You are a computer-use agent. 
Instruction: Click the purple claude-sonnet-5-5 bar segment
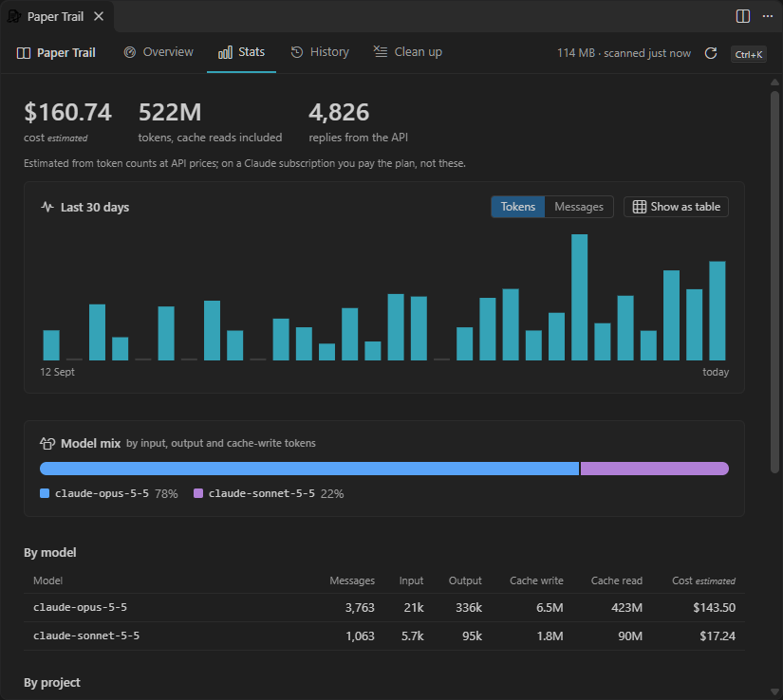coord(655,469)
